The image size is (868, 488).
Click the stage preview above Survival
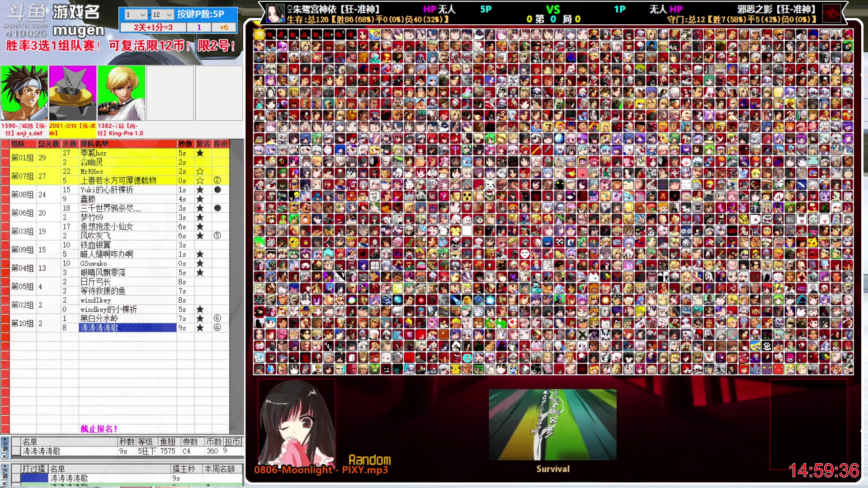coord(552,425)
